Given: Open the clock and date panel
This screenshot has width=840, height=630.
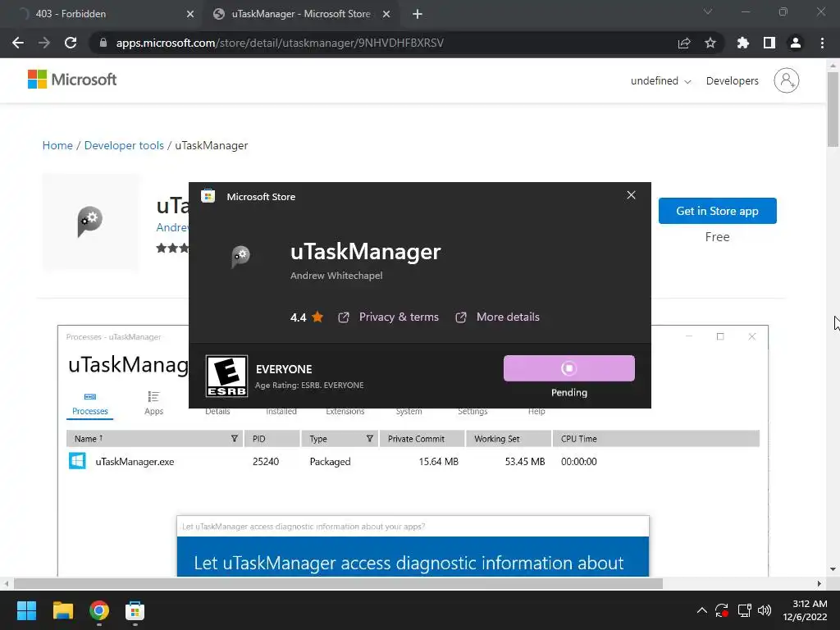Looking at the screenshot, I should (x=806, y=610).
